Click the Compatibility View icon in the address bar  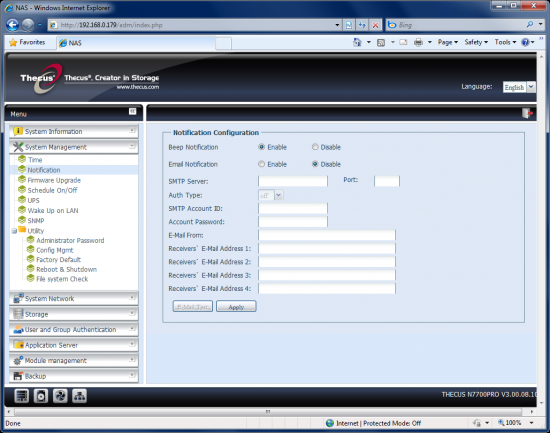[x=349, y=25]
